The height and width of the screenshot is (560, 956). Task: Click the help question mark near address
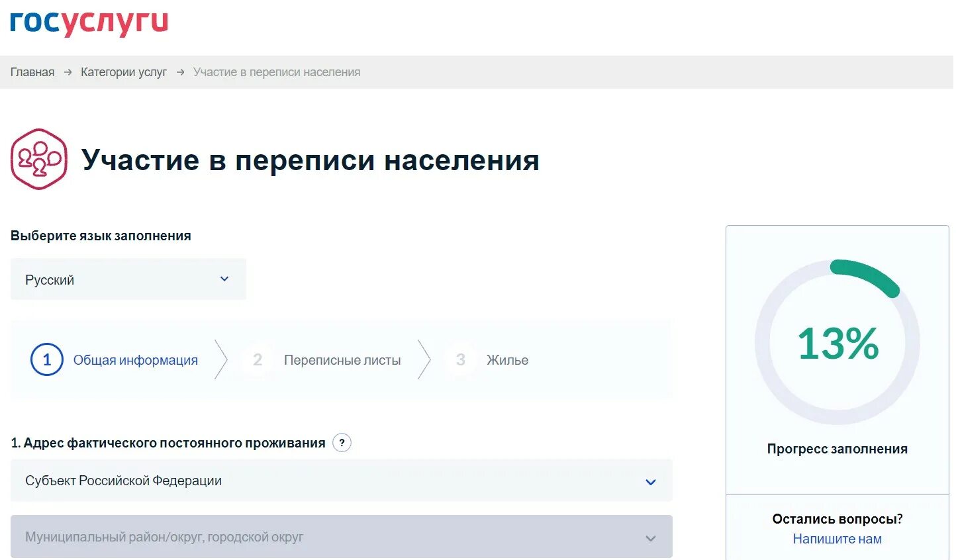point(342,443)
